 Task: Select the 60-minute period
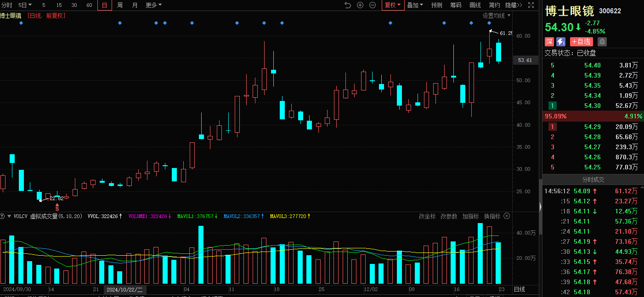point(89,5)
